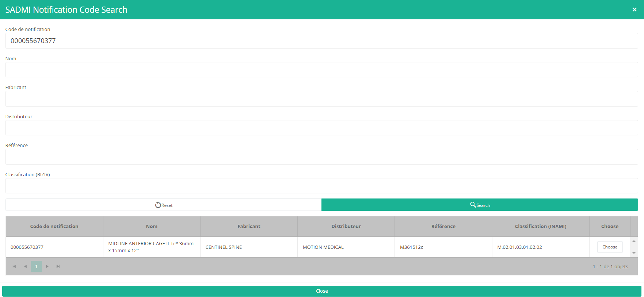Viewport: 644px width, 297px height.
Task: Close the dialog with the X icon
Action: (634, 10)
